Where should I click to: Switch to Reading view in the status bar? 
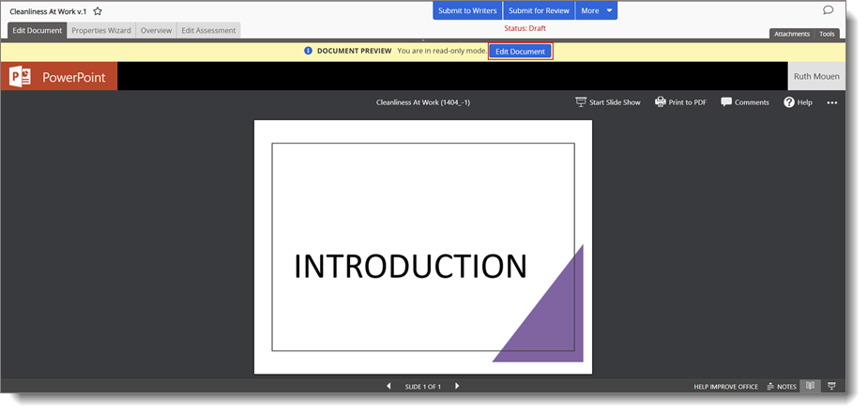[810, 386]
